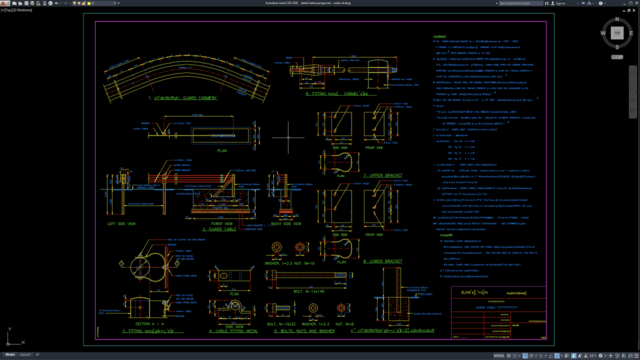This screenshot has height=360, width=640.
Task: Toggle lineweight display icon
Action: pyautogui.click(x=567, y=356)
